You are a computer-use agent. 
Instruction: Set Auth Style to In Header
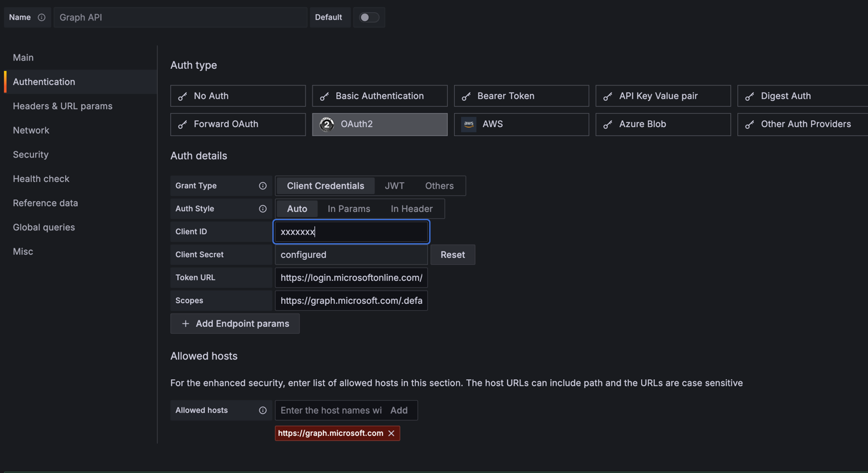(411, 209)
